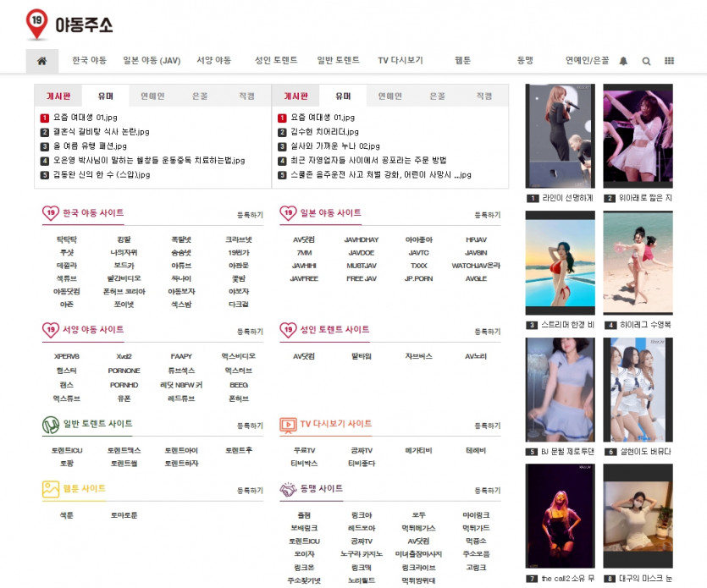This screenshot has width=707, height=588.
Task: Click the TV 다시보기 사이트 section icon
Action: (x=288, y=424)
